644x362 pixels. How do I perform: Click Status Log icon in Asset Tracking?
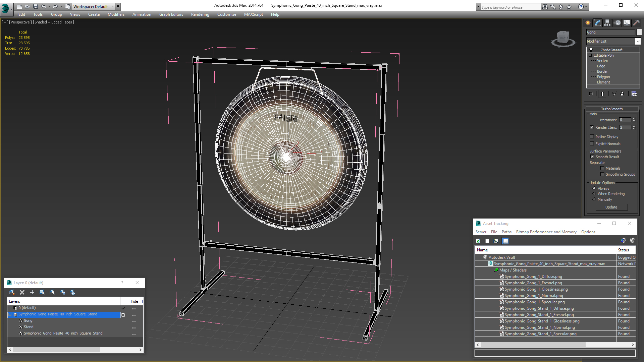click(487, 241)
